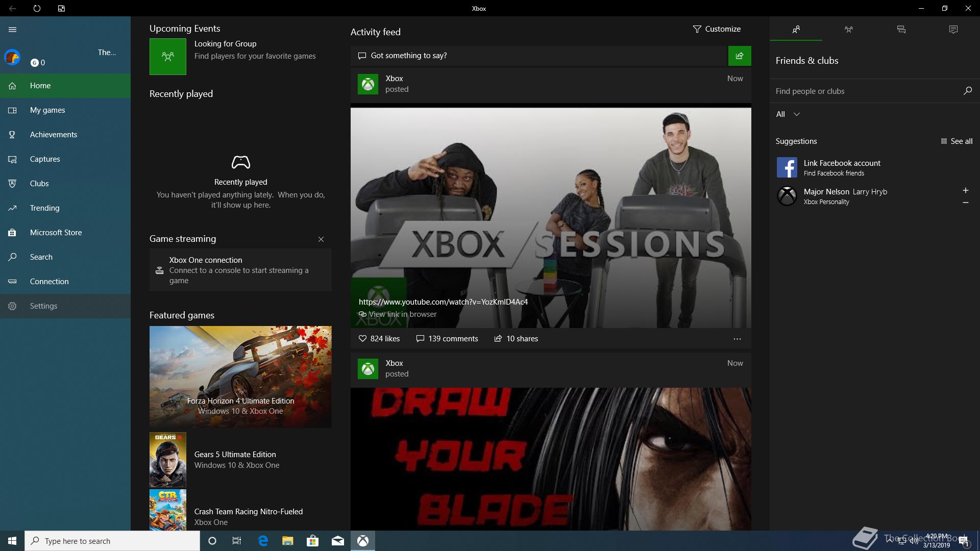Click the Microsoft Store bag icon

[x=12, y=233]
